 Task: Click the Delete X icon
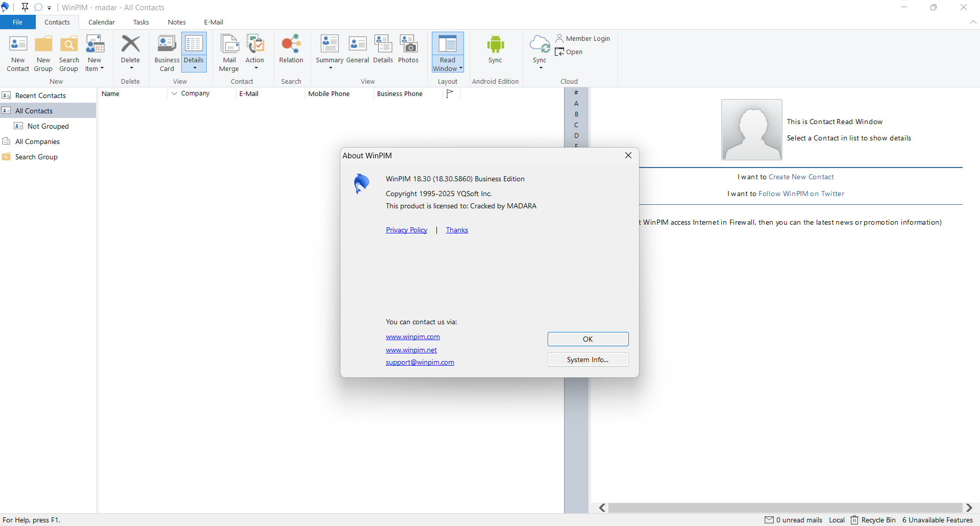point(131,44)
